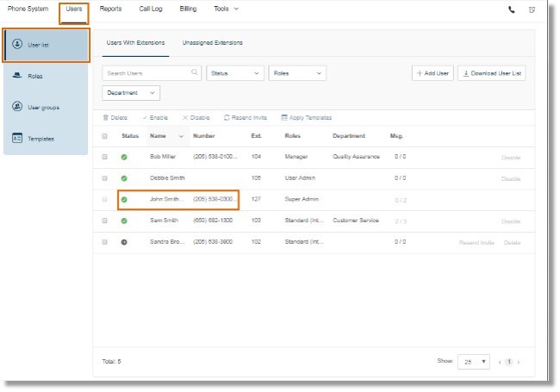This screenshot has width=560, height=392.
Task: Check the box for Bob Miller
Action: (x=104, y=157)
